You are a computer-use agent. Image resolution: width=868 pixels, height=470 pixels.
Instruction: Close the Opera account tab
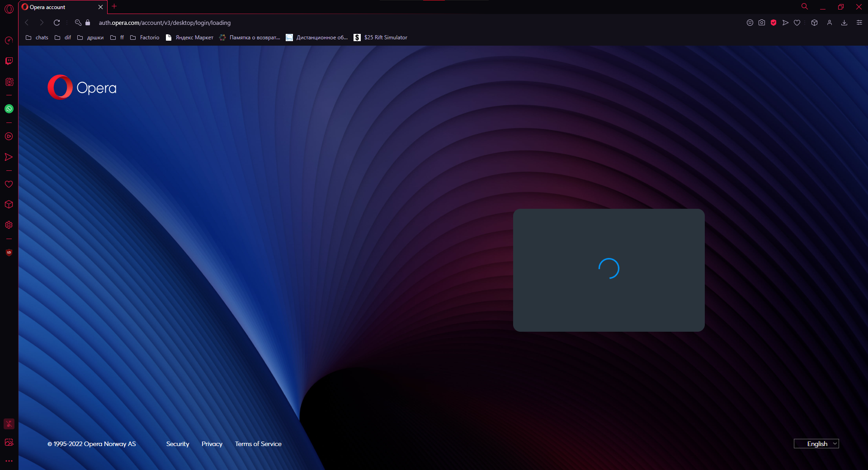pyautogui.click(x=100, y=7)
